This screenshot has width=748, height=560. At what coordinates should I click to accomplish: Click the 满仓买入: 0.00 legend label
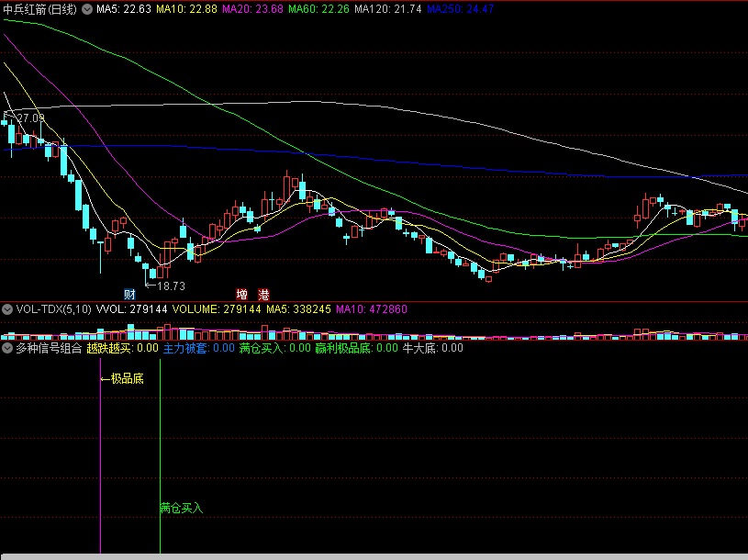pos(275,348)
